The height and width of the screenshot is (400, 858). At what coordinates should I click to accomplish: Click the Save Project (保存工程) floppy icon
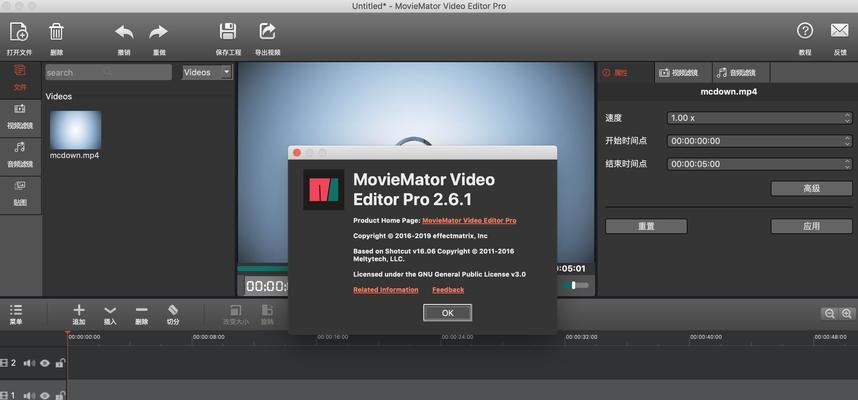point(228,31)
